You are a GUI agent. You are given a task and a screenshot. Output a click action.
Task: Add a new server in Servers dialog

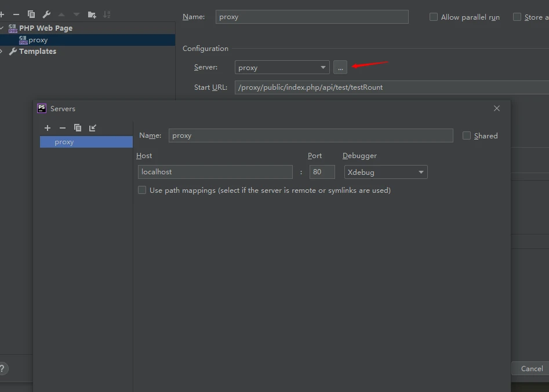48,128
